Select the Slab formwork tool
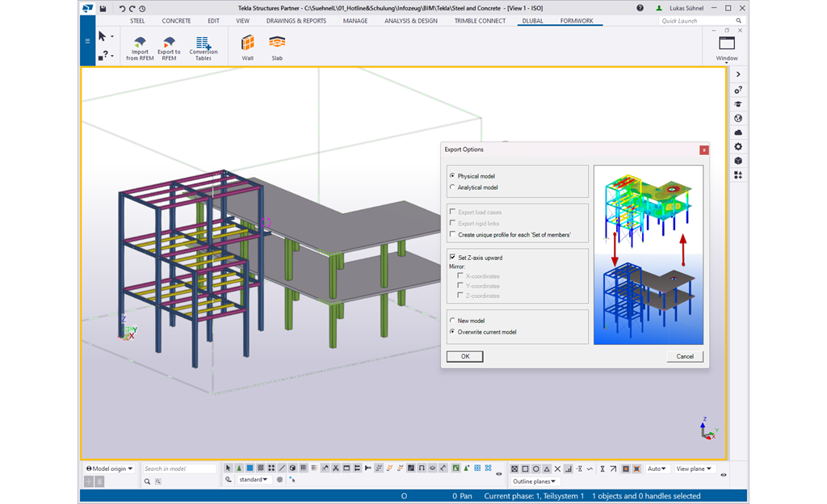This screenshot has height=504, width=827. pyautogui.click(x=277, y=47)
